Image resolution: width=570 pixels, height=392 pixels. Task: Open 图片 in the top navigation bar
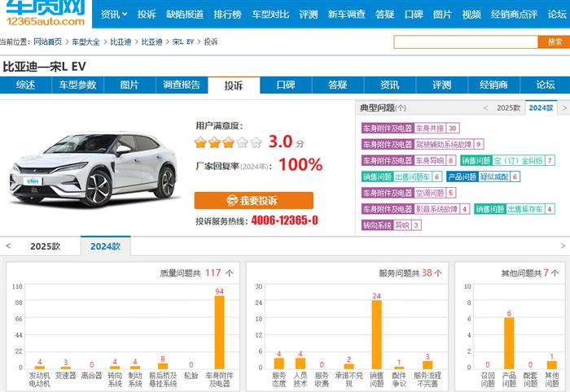pos(442,14)
